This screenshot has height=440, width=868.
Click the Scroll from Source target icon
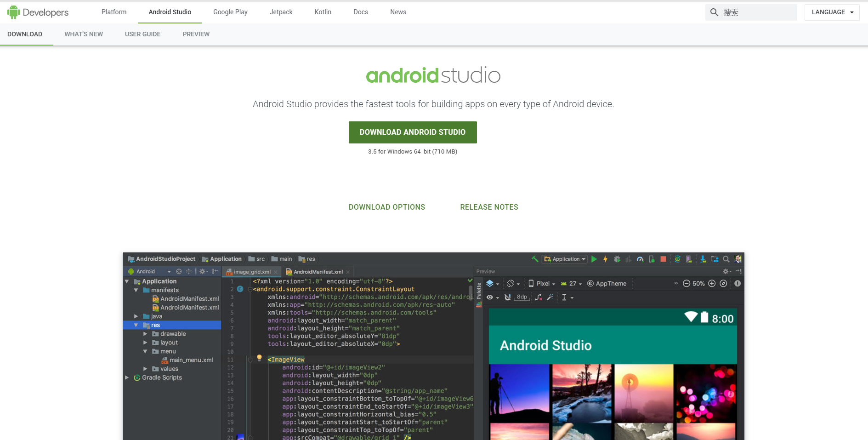tap(179, 271)
